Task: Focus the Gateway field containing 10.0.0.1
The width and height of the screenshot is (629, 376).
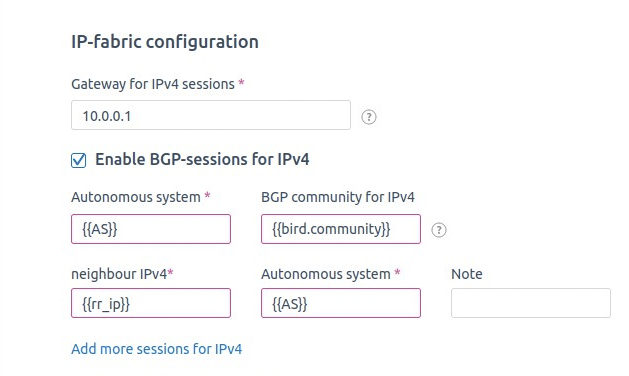Action: click(211, 115)
